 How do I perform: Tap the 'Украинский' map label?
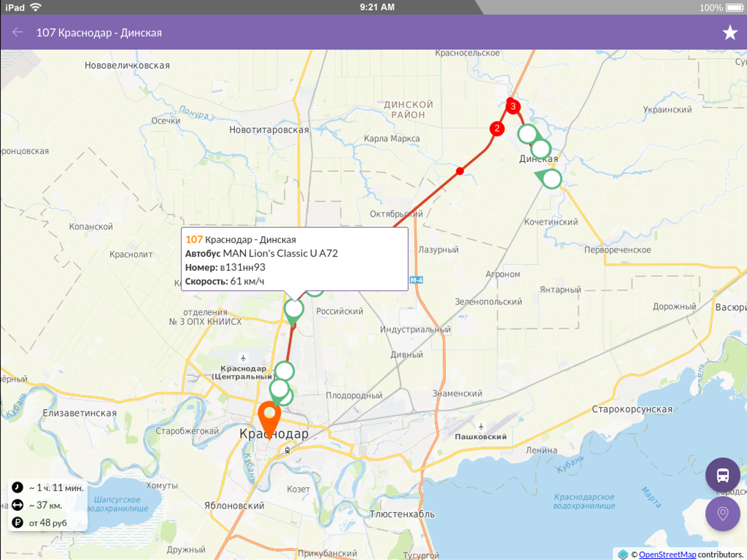click(x=667, y=109)
